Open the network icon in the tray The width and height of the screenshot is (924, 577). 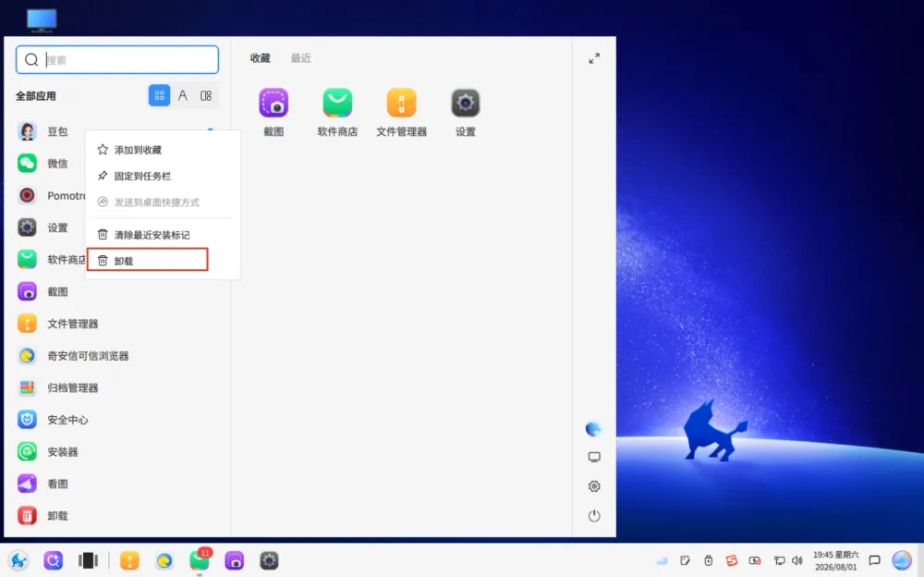coord(779,560)
